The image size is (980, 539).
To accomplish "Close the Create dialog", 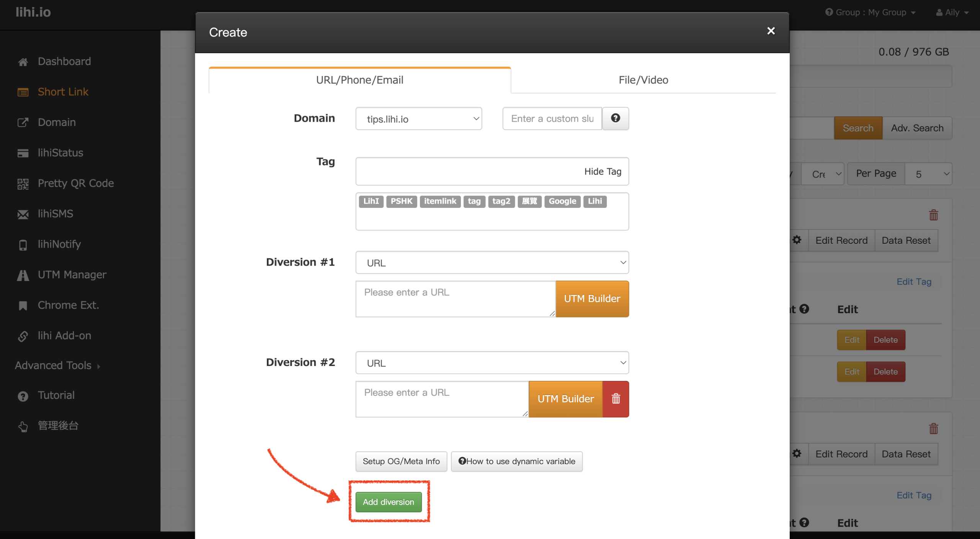I will coord(771,31).
